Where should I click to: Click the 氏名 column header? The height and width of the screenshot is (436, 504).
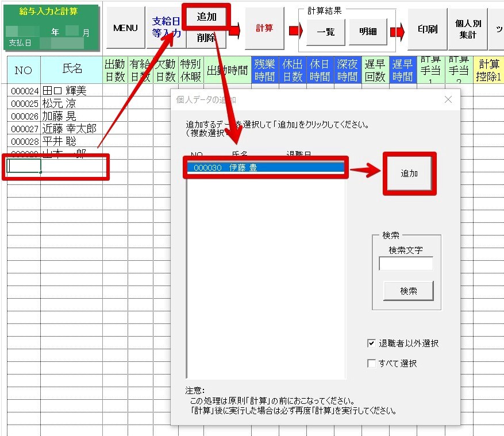(72, 70)
